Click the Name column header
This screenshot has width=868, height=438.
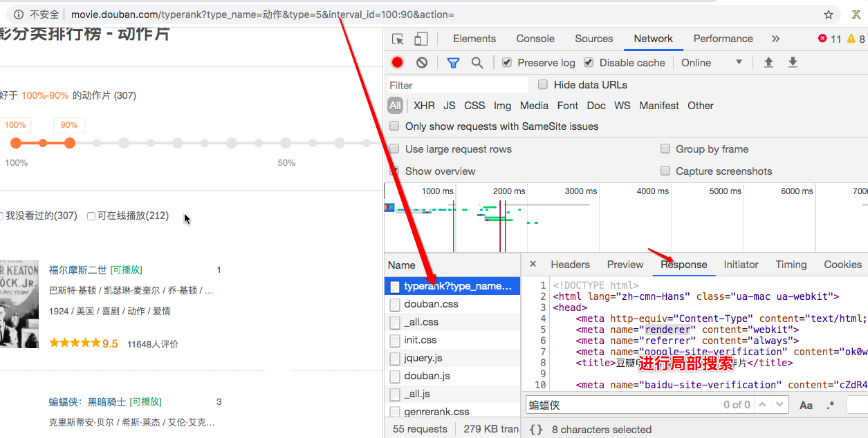coord(452,265)
